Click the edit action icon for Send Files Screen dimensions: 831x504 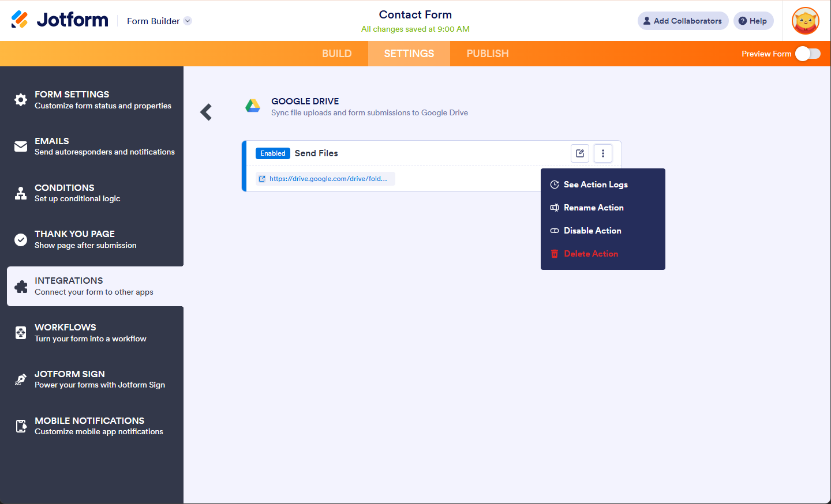pyautogui.click(x=580, y=153)
